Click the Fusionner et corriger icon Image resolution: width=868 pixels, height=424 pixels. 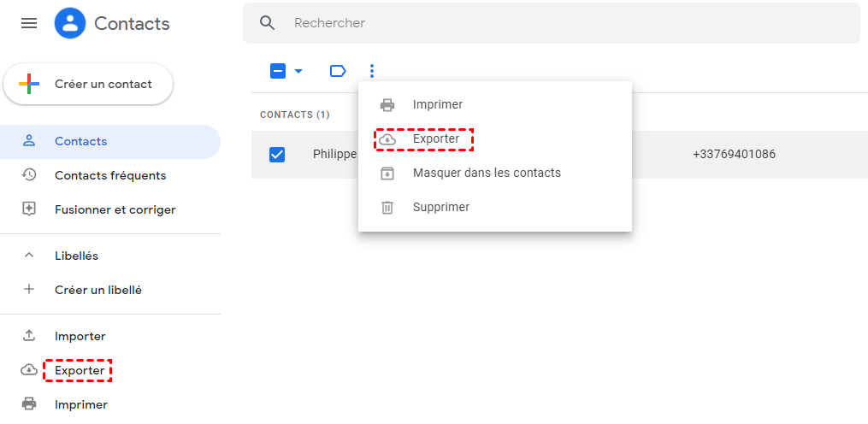[x=29, y=209]
